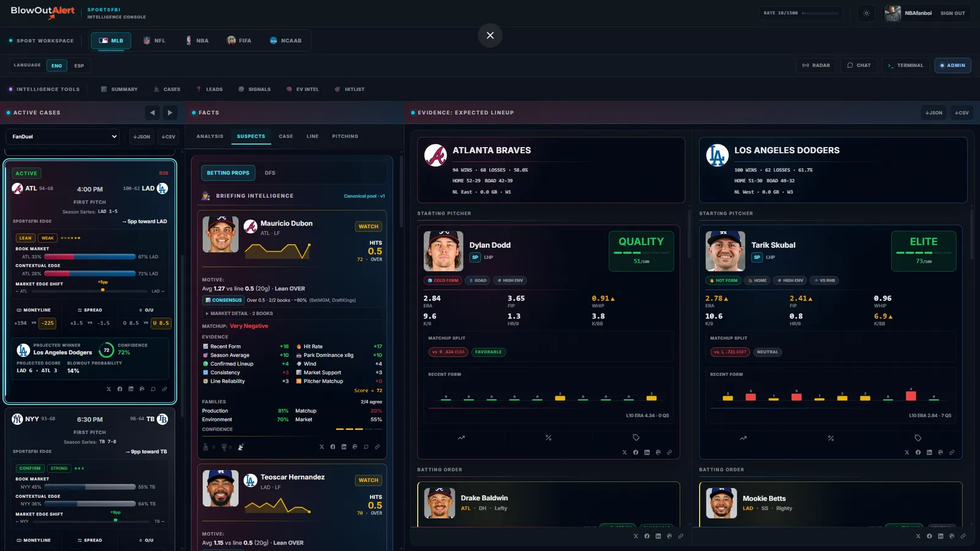Open tag icon on Dylan Dodd card

636,438
